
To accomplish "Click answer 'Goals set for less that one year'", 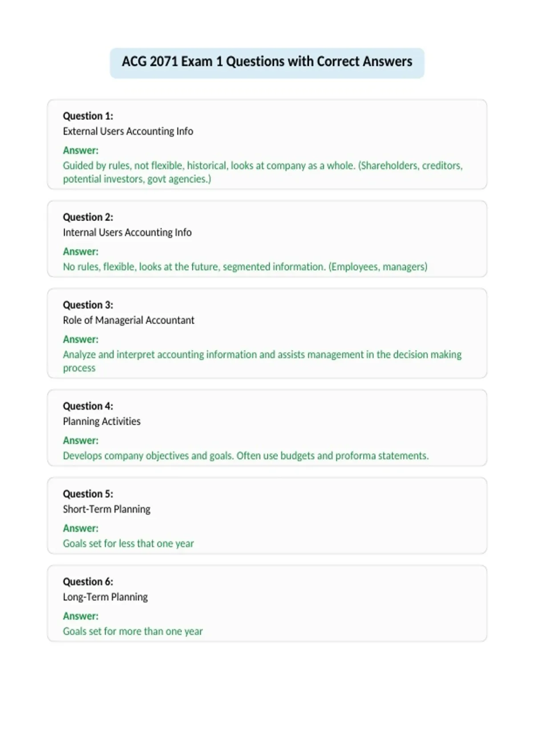I will (129, 543).
